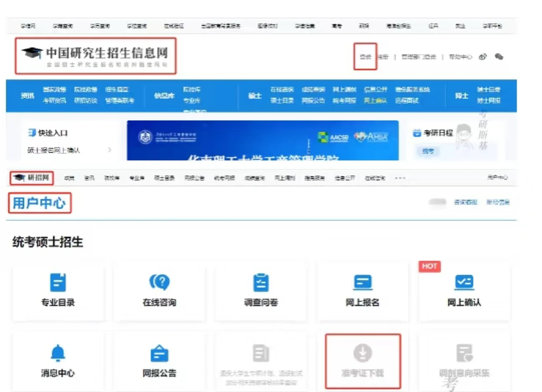Screen dimensions: 542x392
Task: Open the 资讯 menu in the blue navbar
Action: (26, 95)
